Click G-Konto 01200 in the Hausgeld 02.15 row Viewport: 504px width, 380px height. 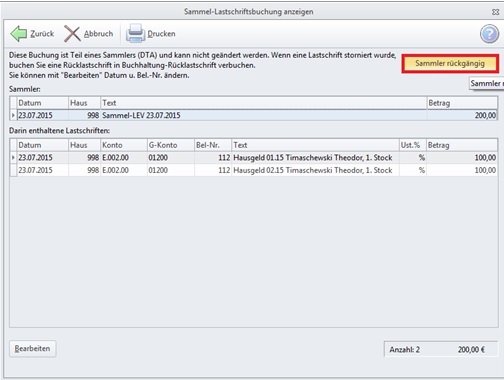click(158, 170)
